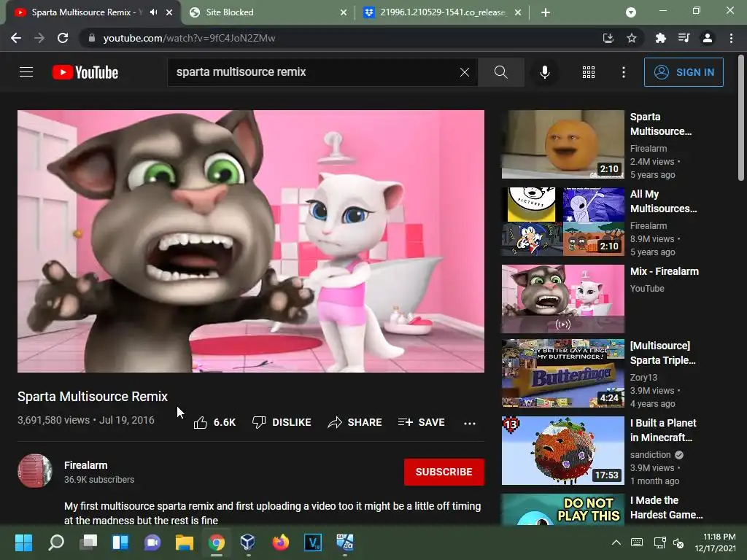
Task: Open the VirtualBox taskbar icon
Action: pyautogui.click(x=248, y=542)
